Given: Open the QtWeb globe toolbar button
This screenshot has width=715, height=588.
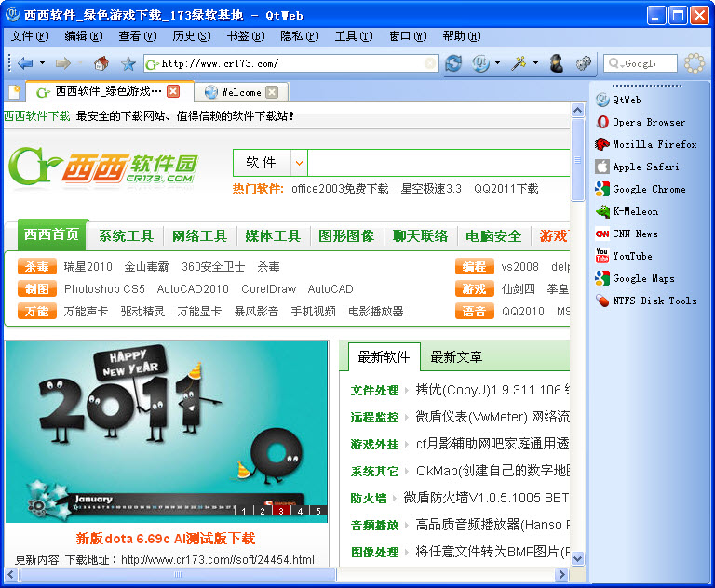Looking at the screenshot, I should (480, 63).
